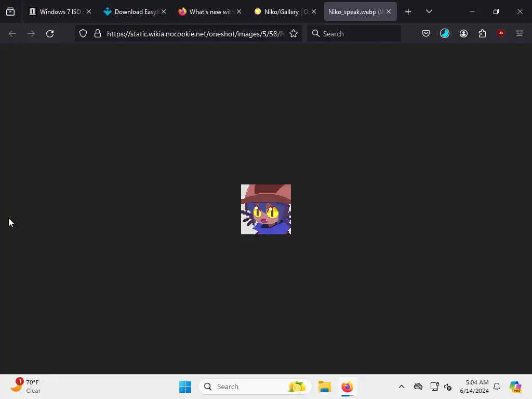532x399 pixels.
Task: Go forward one page
Action: (x=31, y=34)
